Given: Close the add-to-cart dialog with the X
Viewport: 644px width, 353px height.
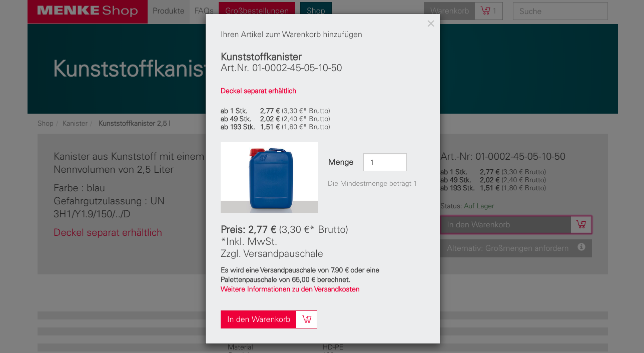Looking at the screenshot, I should coord(430,24).
